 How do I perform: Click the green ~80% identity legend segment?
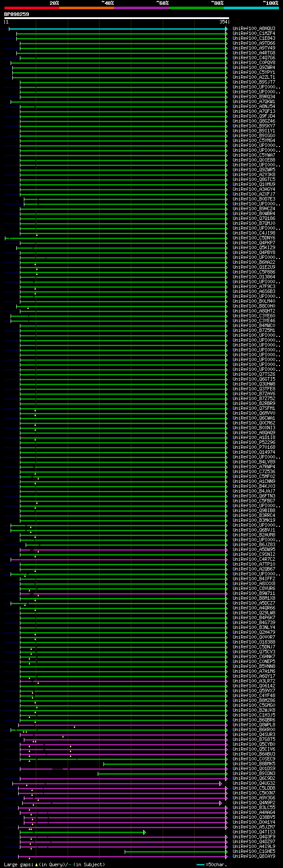click(196, 8)
